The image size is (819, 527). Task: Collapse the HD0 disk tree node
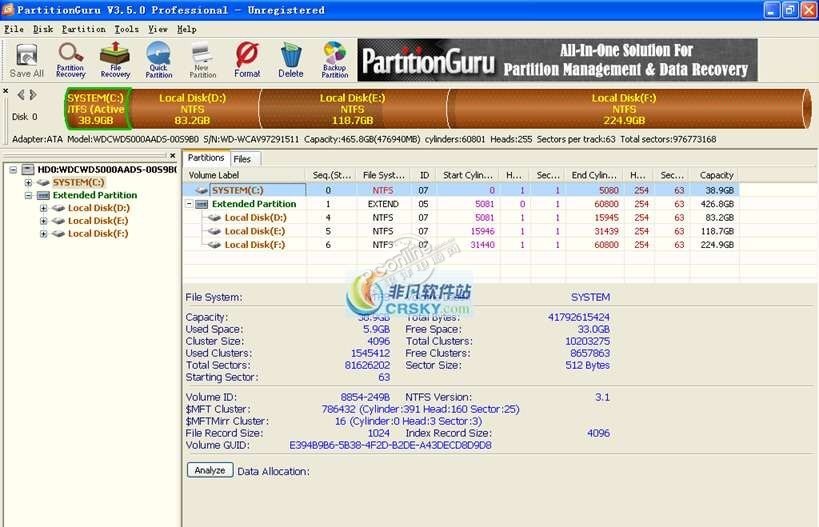click(14, 170)
